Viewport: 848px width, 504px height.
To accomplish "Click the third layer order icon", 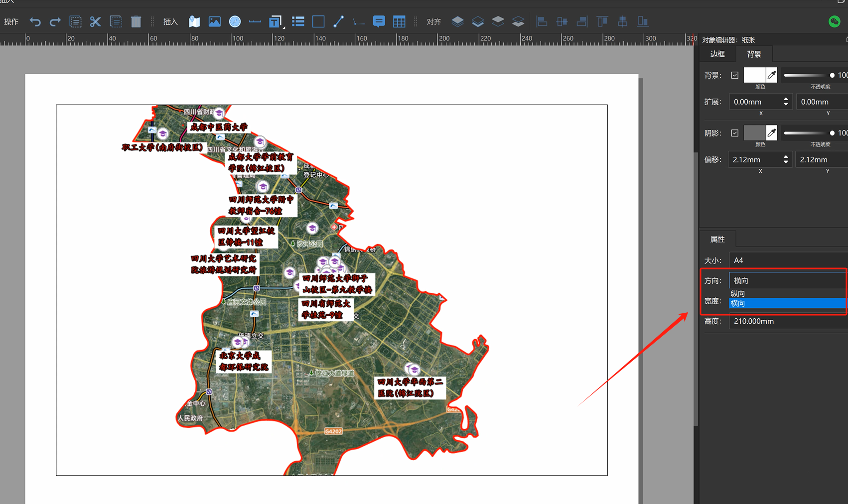I will (x=498, y=21).
